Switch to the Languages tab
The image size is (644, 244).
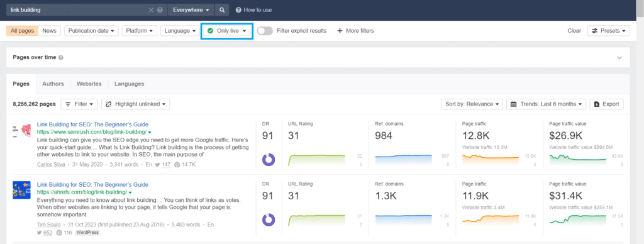[x=129, y=84]
